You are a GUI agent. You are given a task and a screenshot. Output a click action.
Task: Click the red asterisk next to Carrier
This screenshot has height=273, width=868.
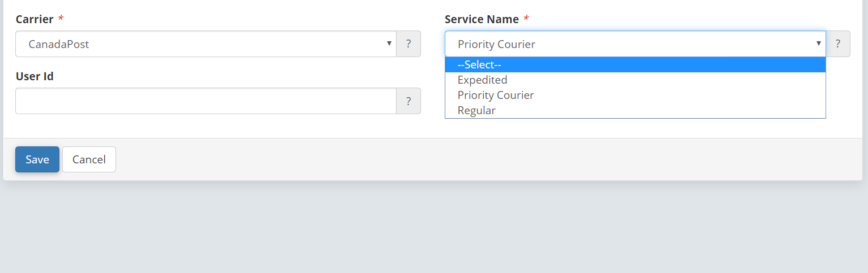pyautogui.click(x=61, y=18)
